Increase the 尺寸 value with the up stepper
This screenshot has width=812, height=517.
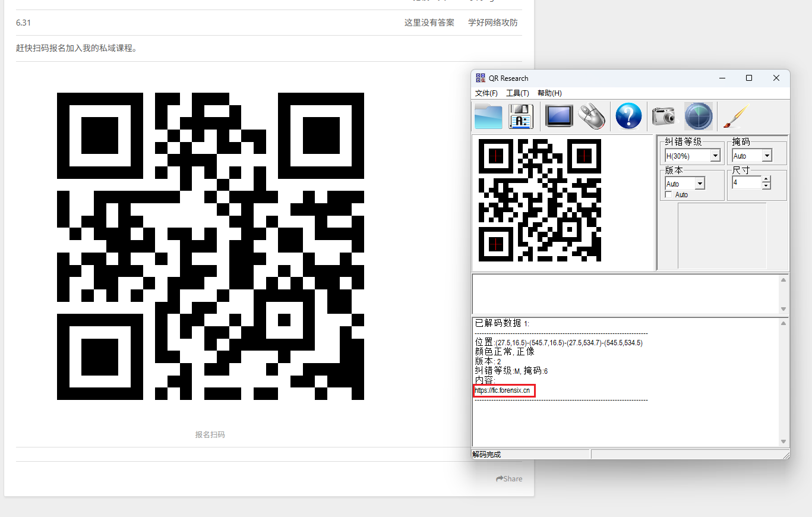(766, 179)
